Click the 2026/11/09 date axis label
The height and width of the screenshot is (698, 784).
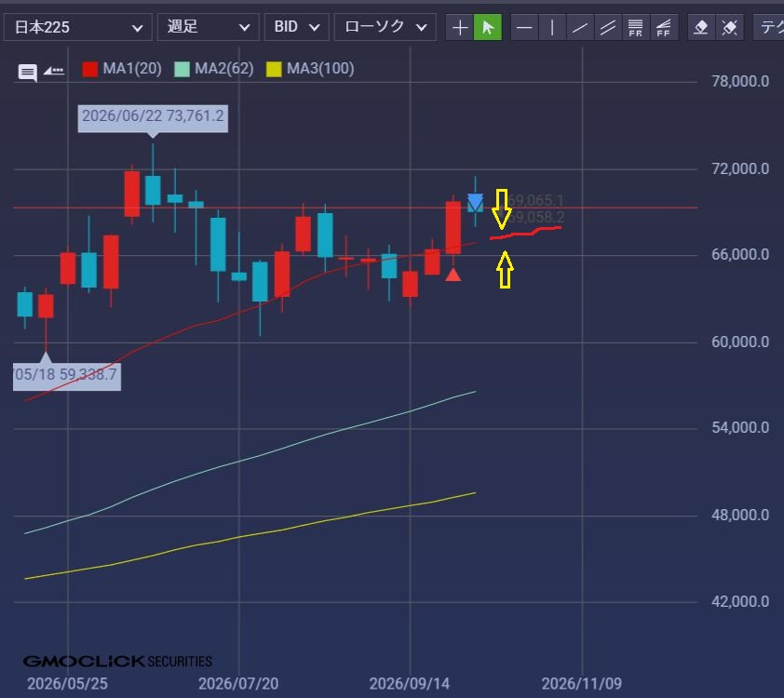582,683
